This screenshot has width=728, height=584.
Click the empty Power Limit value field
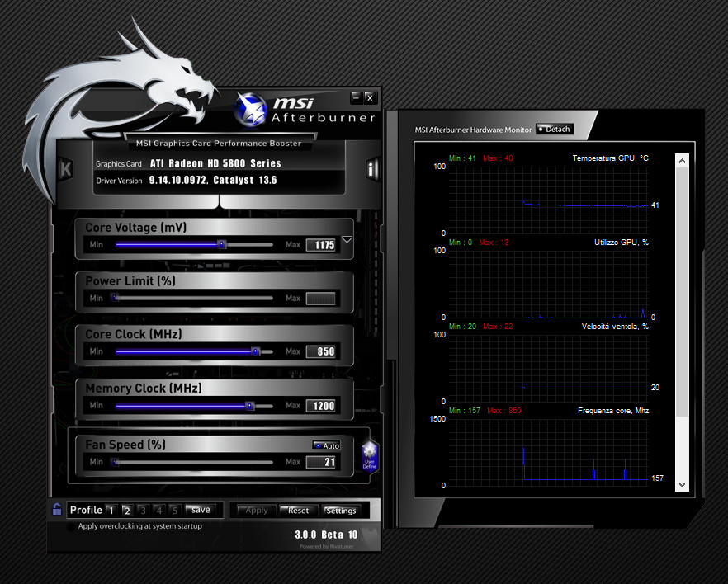pos(321,299)
